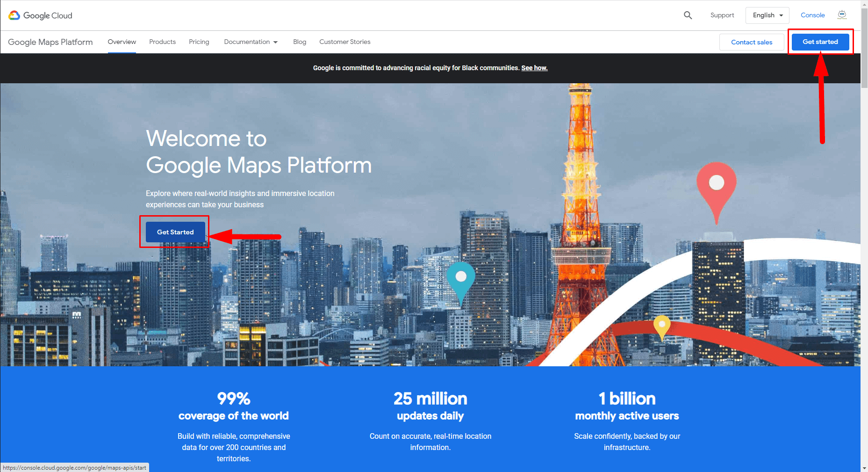Open Customer Stories tab

click(345, 42)
